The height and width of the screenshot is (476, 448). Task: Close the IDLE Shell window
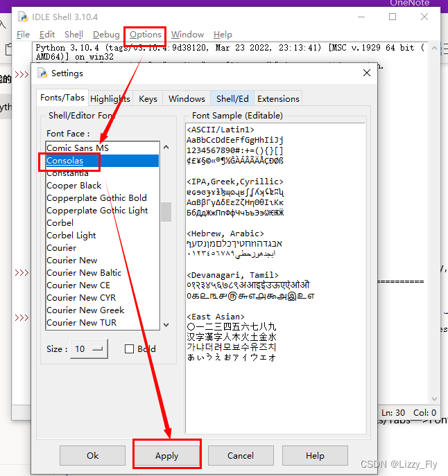tap(424, 17)
